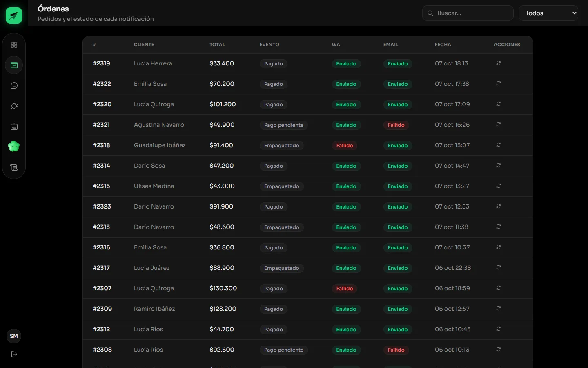Open the scroll document icon in sidebar

(x=14, y=167)
